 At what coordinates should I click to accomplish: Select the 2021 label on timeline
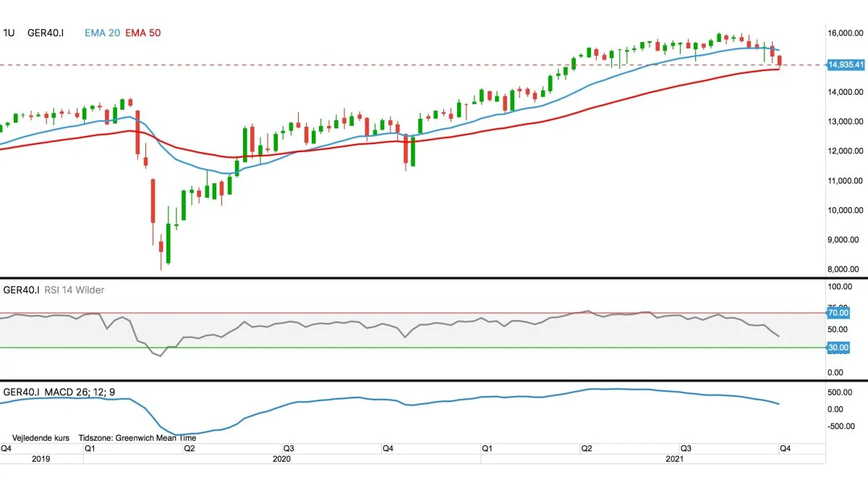tap(673, 458)
